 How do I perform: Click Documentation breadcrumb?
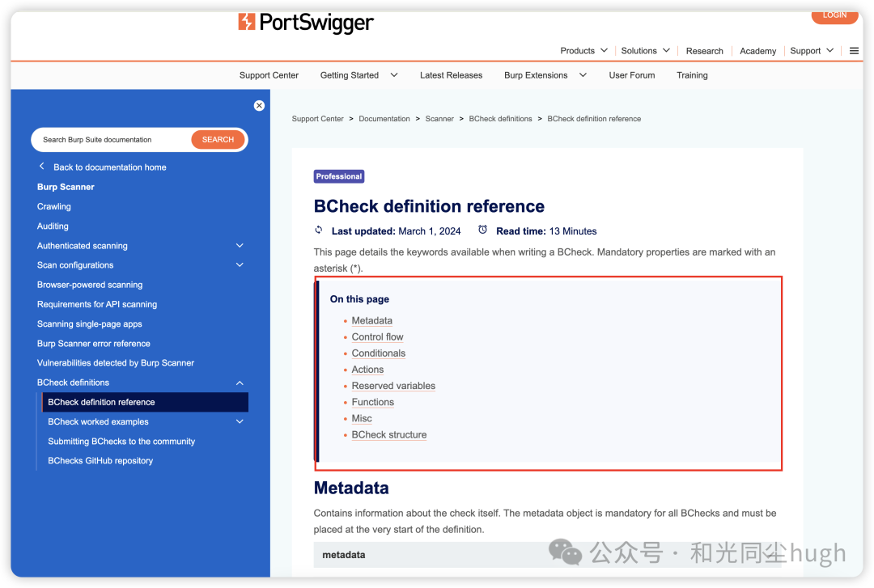(384, 119)
